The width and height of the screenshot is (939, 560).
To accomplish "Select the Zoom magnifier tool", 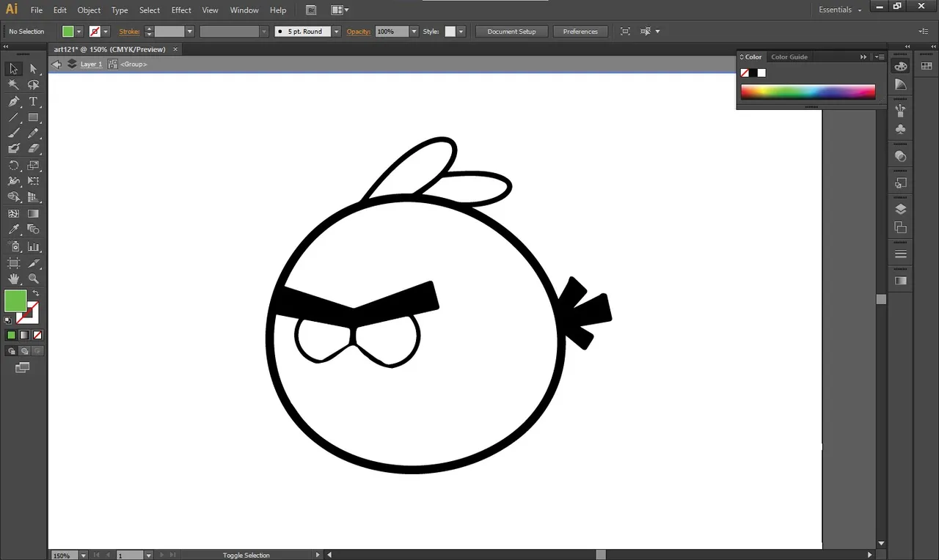I will pyautogui.click(x=33, y=279).
